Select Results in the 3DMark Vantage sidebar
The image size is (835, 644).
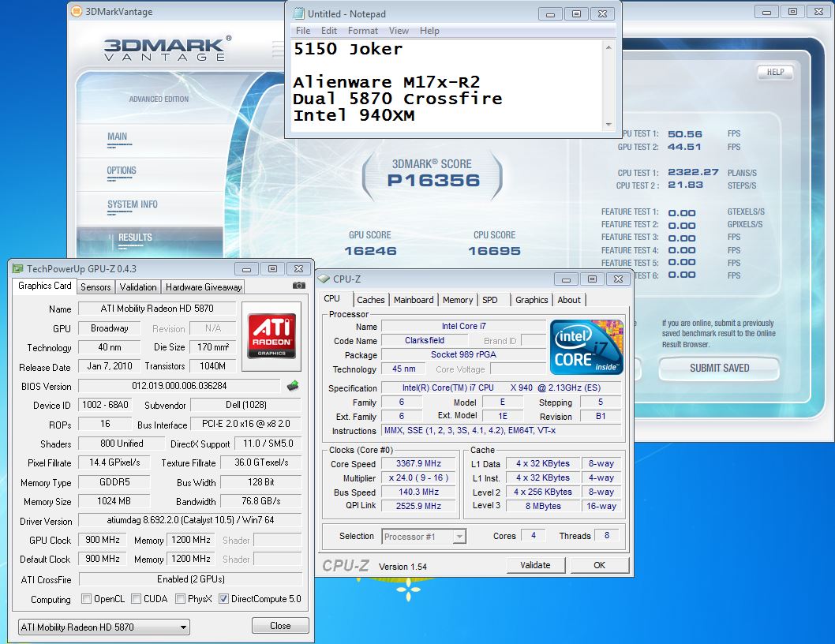135,238
